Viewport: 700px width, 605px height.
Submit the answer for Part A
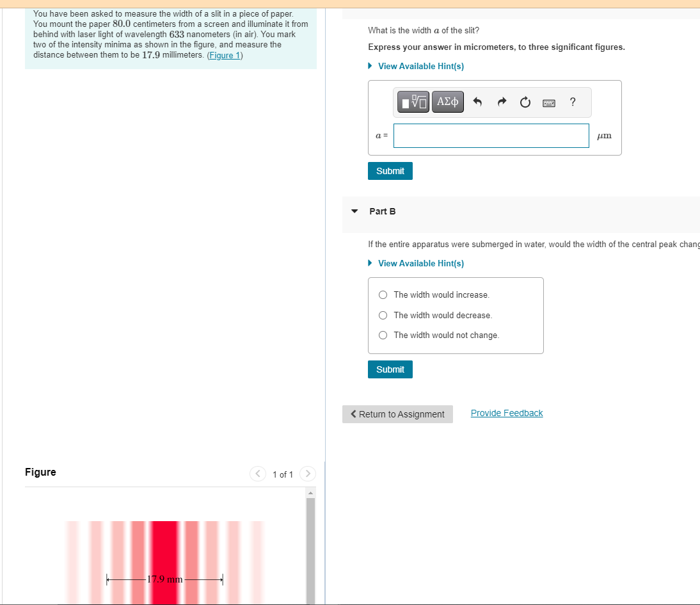390,171
